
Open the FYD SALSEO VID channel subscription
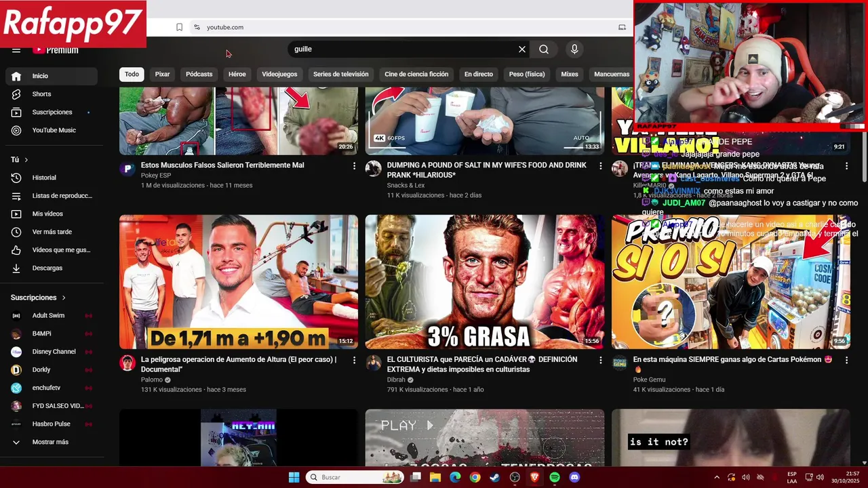pos(52,406)
